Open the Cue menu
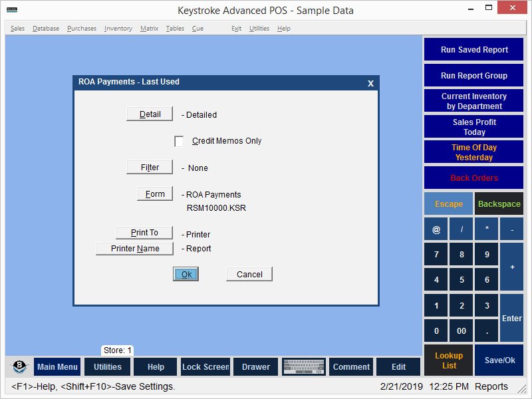The width and height of the screenshot is (532, 399). tap(198, 29)
